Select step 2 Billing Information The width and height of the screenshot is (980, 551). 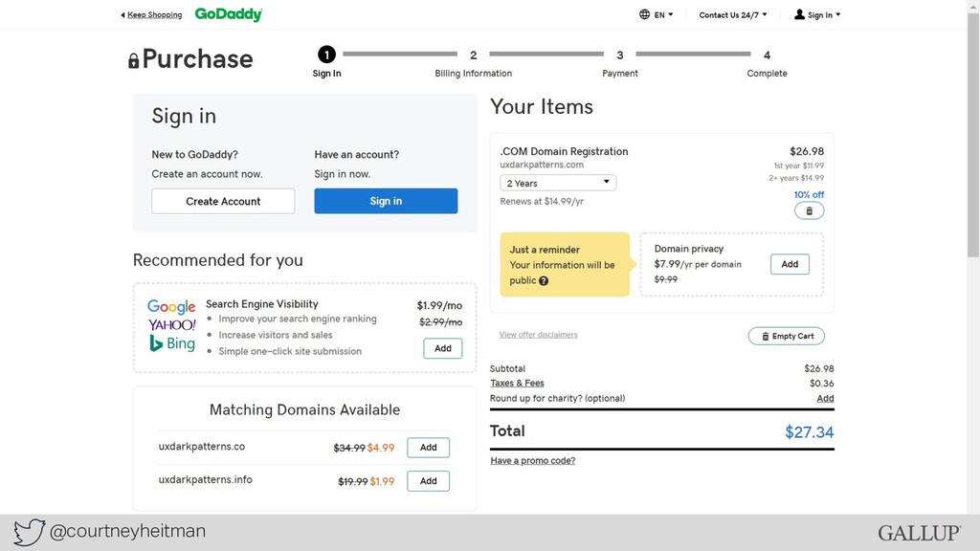click(473, 63)
